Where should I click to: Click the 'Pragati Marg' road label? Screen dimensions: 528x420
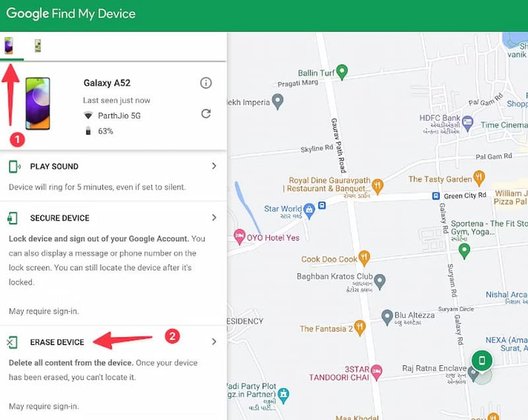pyautogui.click(x=298, y=83)
